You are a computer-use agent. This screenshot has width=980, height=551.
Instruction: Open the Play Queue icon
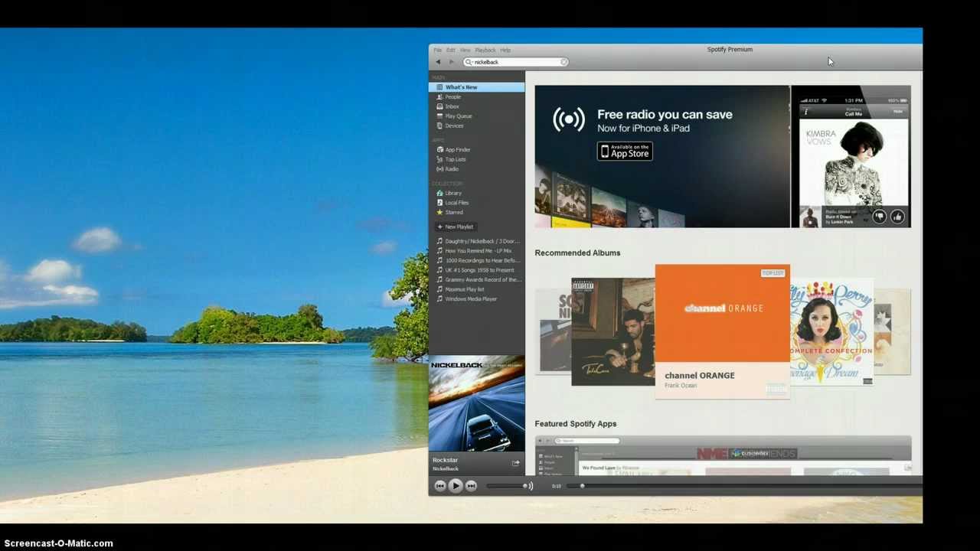tap(439, 116)
